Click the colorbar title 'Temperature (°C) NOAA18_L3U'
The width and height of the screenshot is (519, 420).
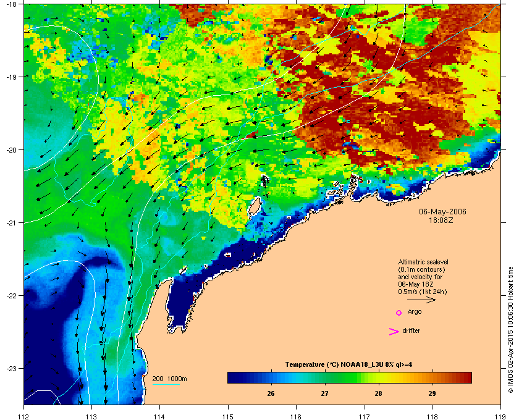(334, 365)
